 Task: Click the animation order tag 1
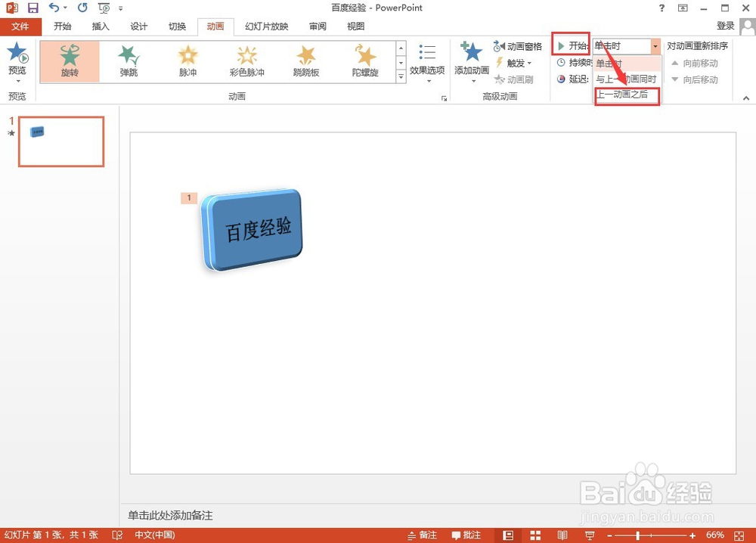click(189, 197)
